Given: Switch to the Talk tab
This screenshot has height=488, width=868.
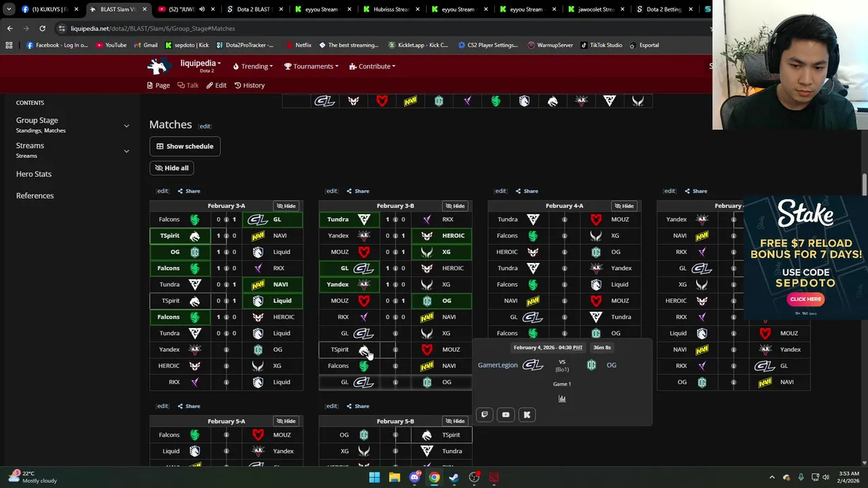Looking at the screenshot, I should tap(188, 85).
